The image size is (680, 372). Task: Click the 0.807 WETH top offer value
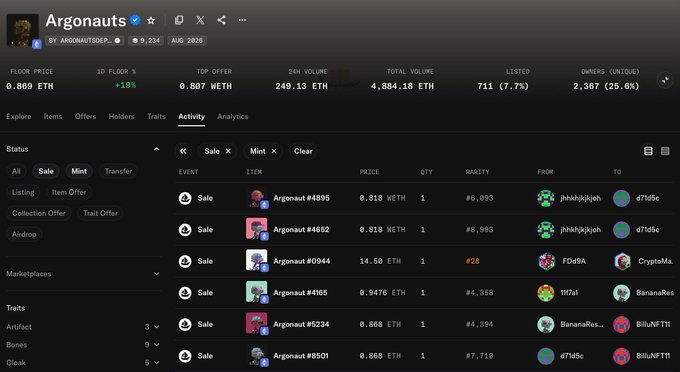[206, 86]
